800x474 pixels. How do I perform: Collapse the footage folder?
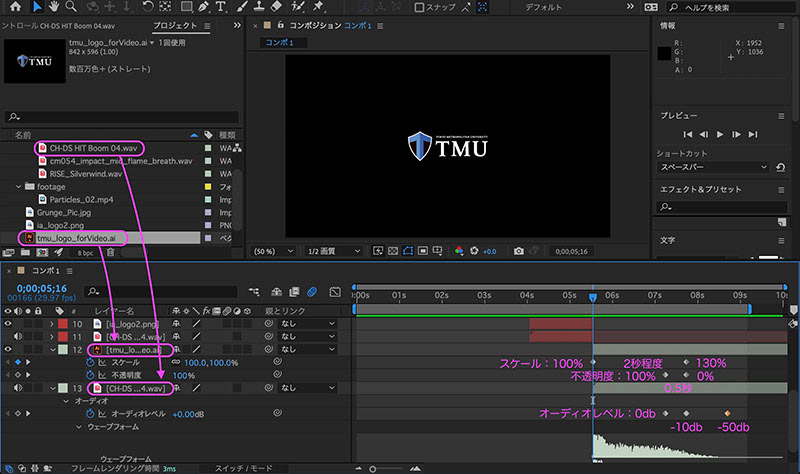[18, 187]
